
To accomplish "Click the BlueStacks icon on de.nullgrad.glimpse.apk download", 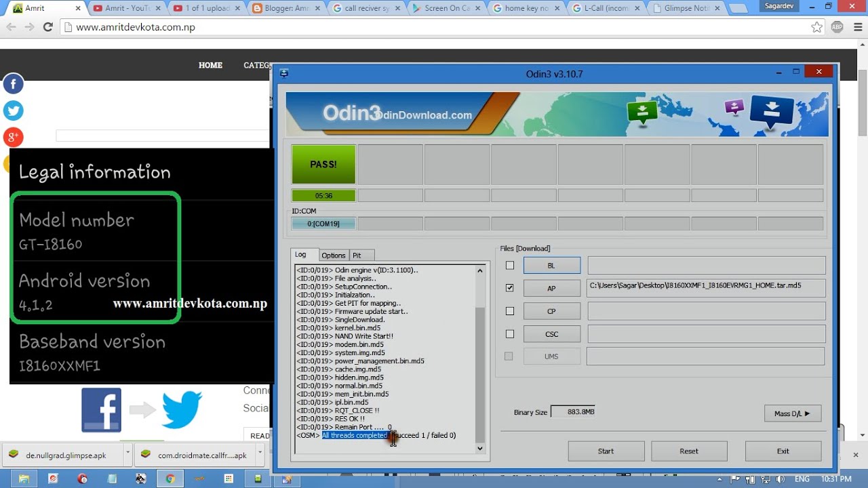I will 13,455.
